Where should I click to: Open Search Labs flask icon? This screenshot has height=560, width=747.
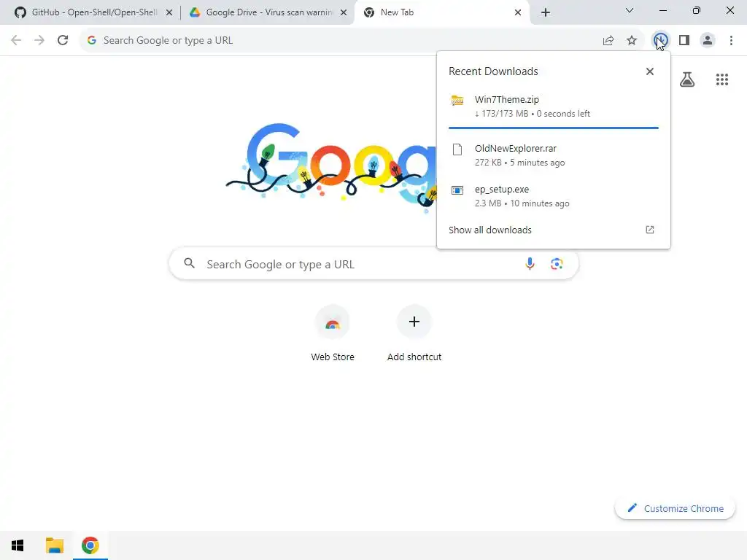coord(687,79)
